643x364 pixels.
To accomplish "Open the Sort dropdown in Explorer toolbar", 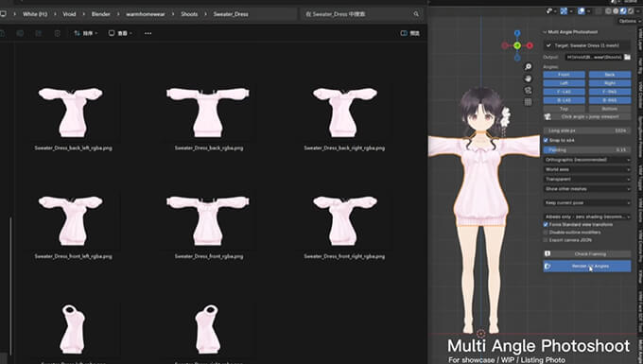I will 85,33.
